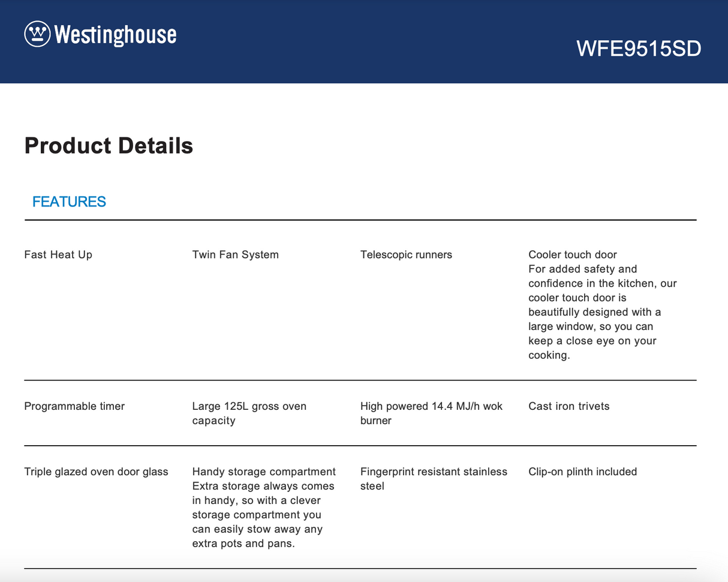Click Triple glazed oven door glass
The image size is (728, 582).
96,472
